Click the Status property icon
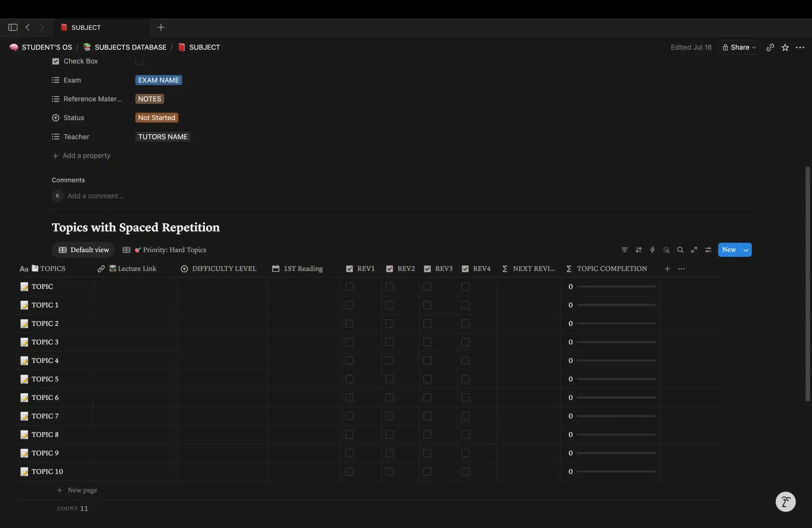The width and height of the screenshot is (812, 528). (x=56, y=118)
